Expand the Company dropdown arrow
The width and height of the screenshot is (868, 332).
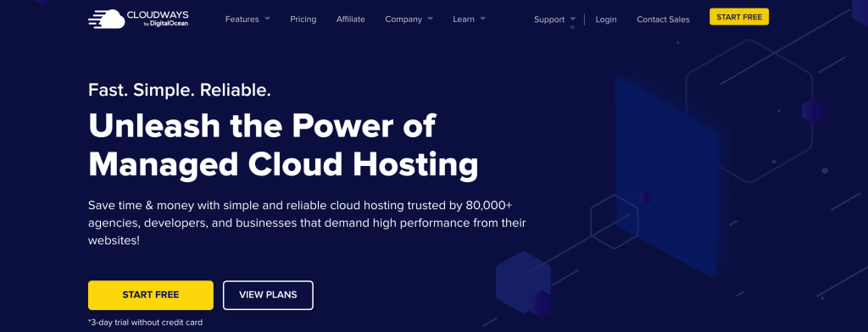point(430,19)
